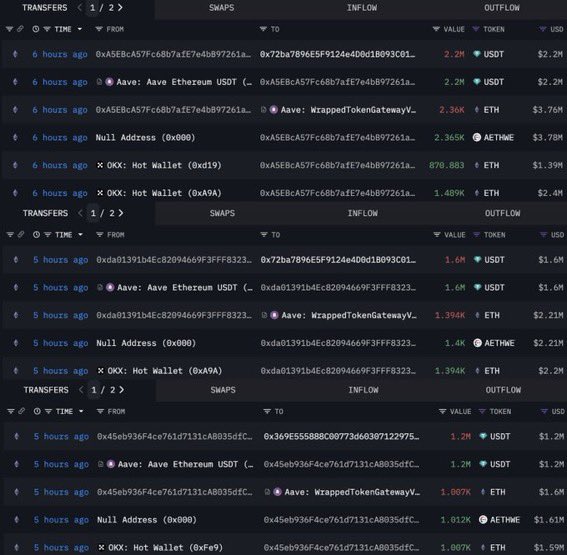Image resolution: width=567 pixels, height=555 pixels.
Task: Click the 870.883 value cell
Action: 446,165
